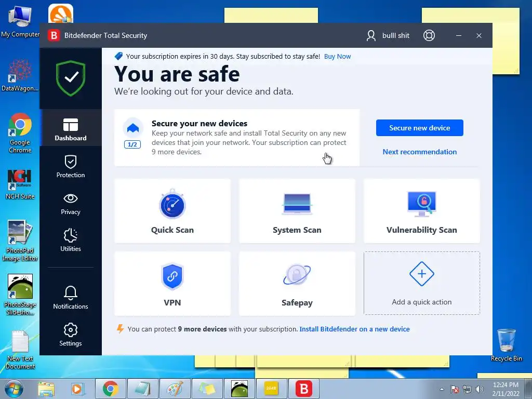Start a System Scan
Viewport: 532px width, 399px height.
point(297,211)
